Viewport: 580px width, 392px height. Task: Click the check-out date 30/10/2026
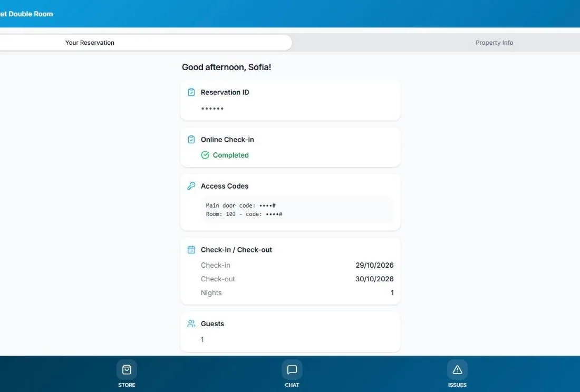point(374,279)
